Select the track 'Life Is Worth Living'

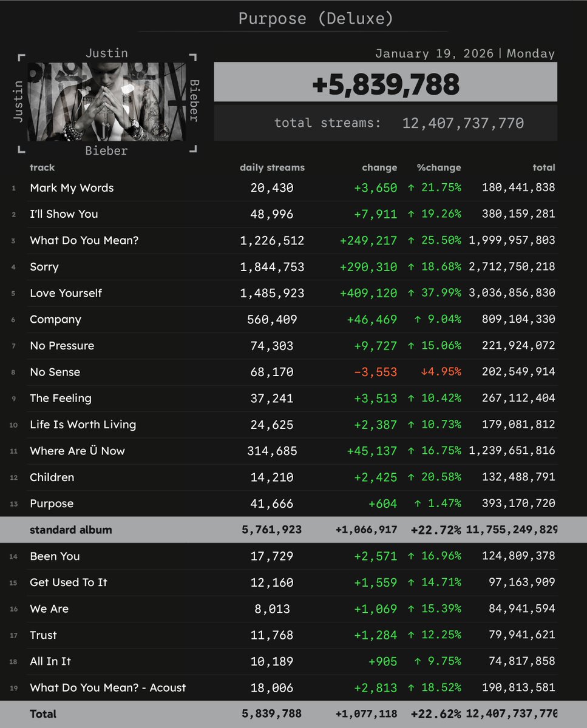[83, 425]
